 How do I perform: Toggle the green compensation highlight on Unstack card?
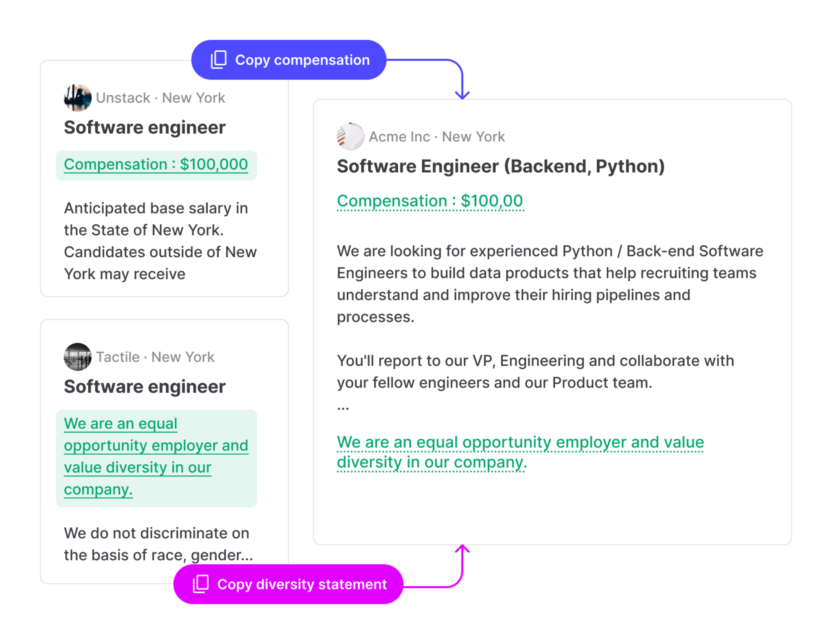[156, 165]
